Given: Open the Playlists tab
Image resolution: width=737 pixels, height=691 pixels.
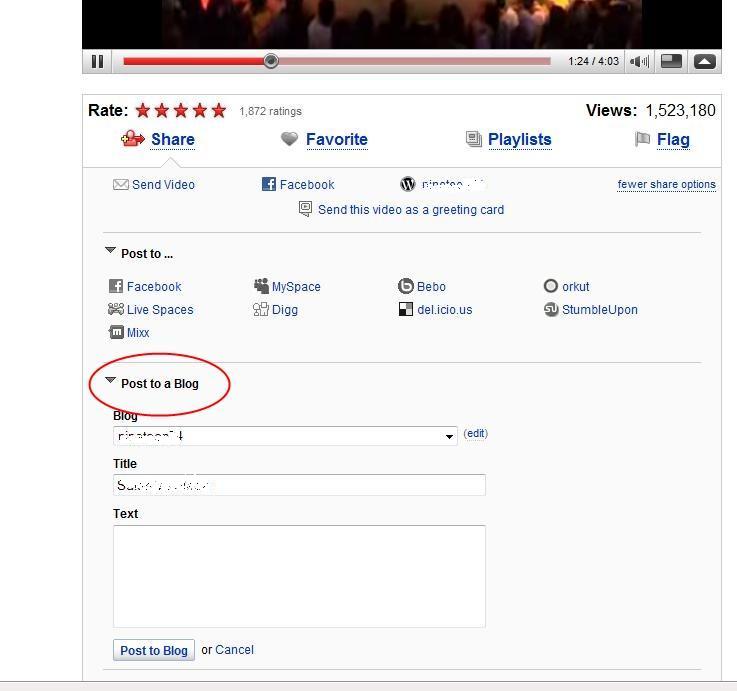Looking at the screenshot, I should point(519,140).
